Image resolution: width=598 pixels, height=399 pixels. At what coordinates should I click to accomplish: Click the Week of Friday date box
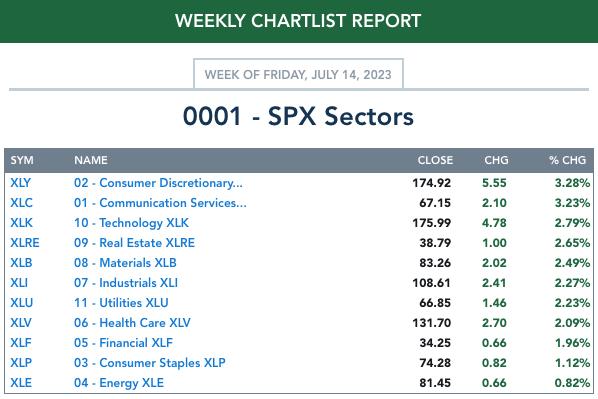[x=298, y=74]
